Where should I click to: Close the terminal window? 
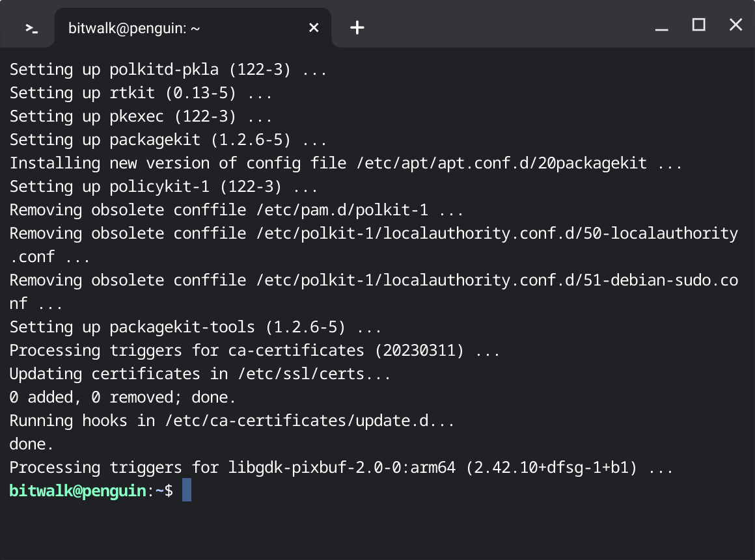(x=735, y=25)
